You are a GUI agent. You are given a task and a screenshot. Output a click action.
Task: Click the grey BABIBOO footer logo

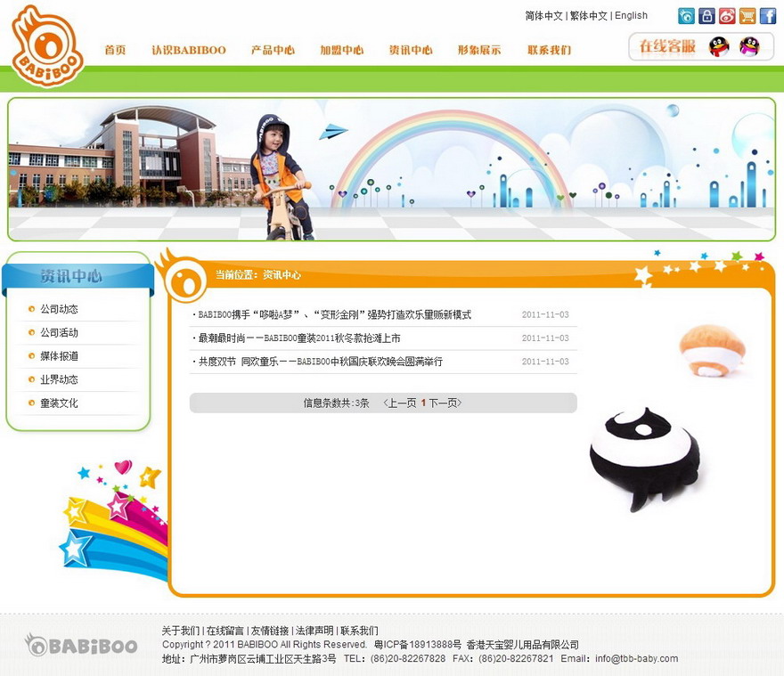81,645
